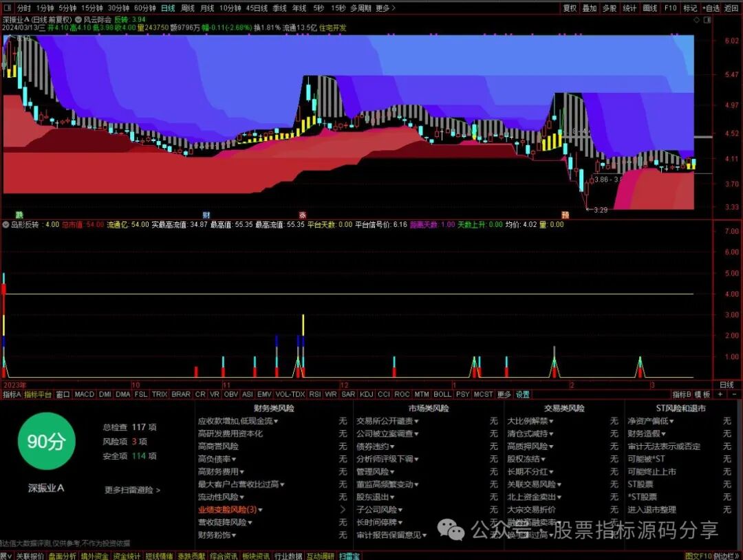Click the 多股 multi-stock button
This screenshot has height=560, width=743.
(x=610, y=8)
